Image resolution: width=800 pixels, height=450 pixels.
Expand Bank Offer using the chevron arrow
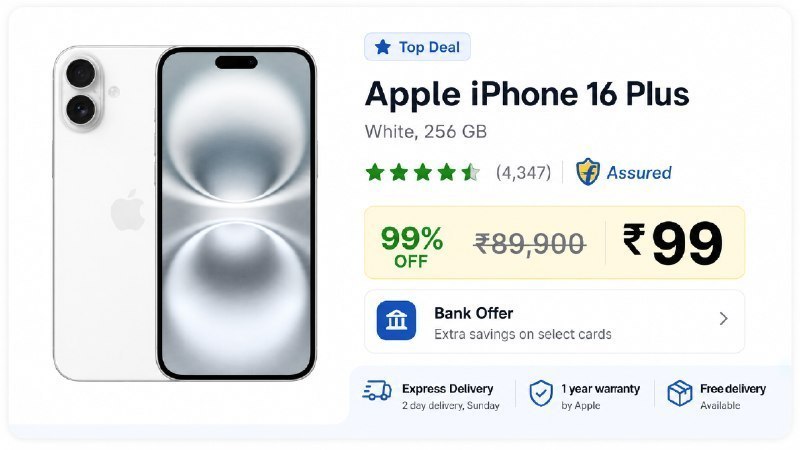pyautogui.click(x=723, y=319)
